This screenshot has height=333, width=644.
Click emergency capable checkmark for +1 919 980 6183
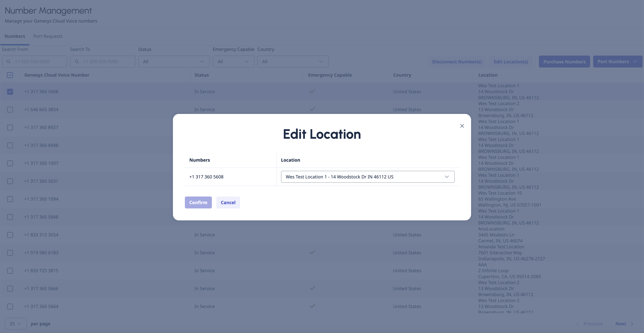(x=312, y=252)
